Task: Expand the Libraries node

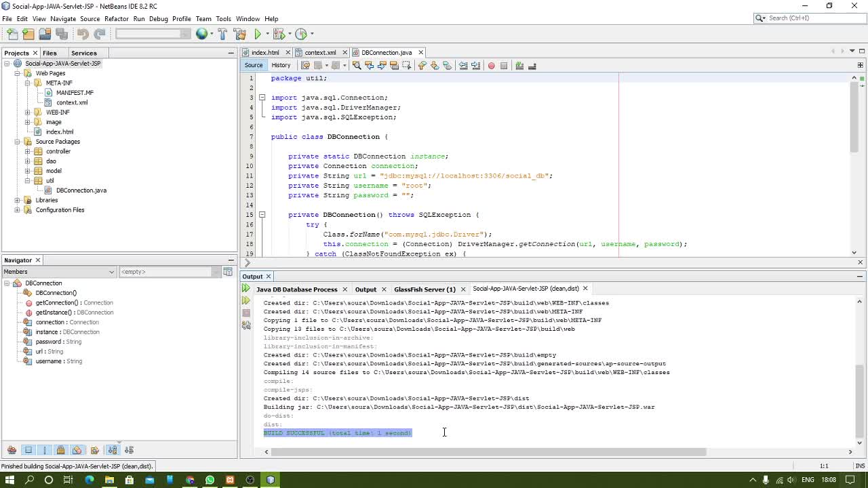Action: pyautogui.click(x=17, y=200)
